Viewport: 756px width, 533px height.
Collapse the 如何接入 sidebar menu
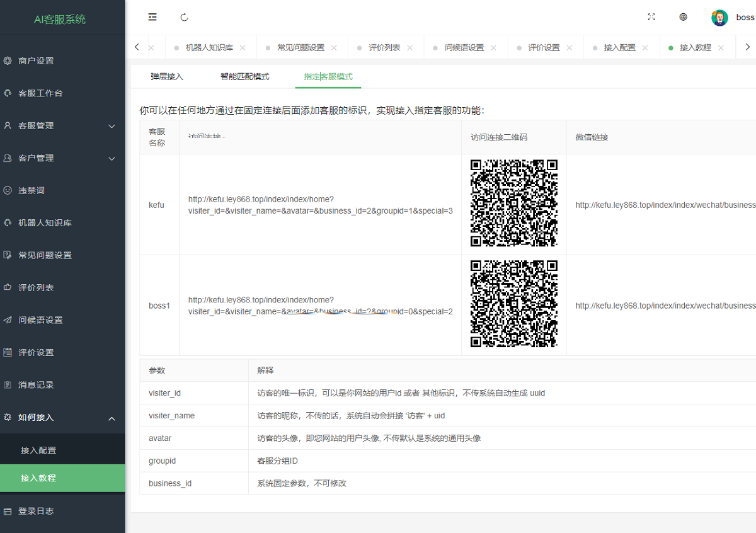pyautogui.click(x=62, y=418)
